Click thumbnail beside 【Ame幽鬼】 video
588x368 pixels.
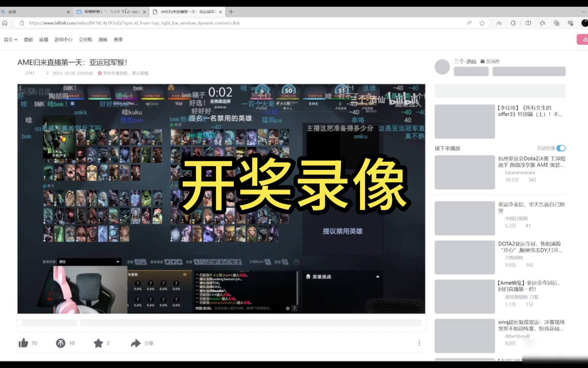click(465, 297)
